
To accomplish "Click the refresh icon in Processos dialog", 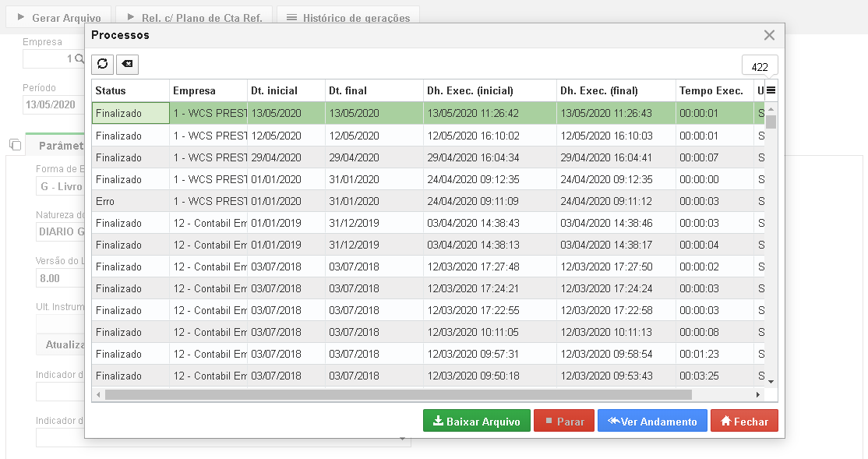I will pos(102,64).
